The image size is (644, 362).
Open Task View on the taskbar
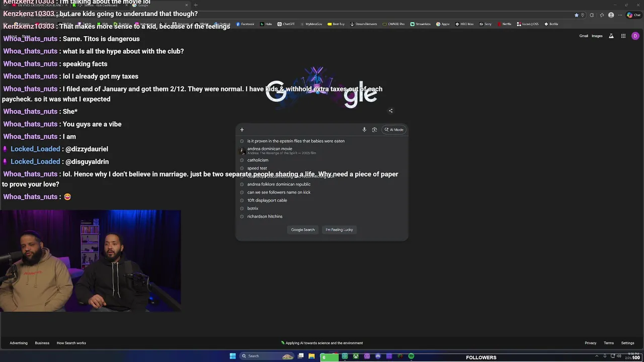click(x=301, y=356)
